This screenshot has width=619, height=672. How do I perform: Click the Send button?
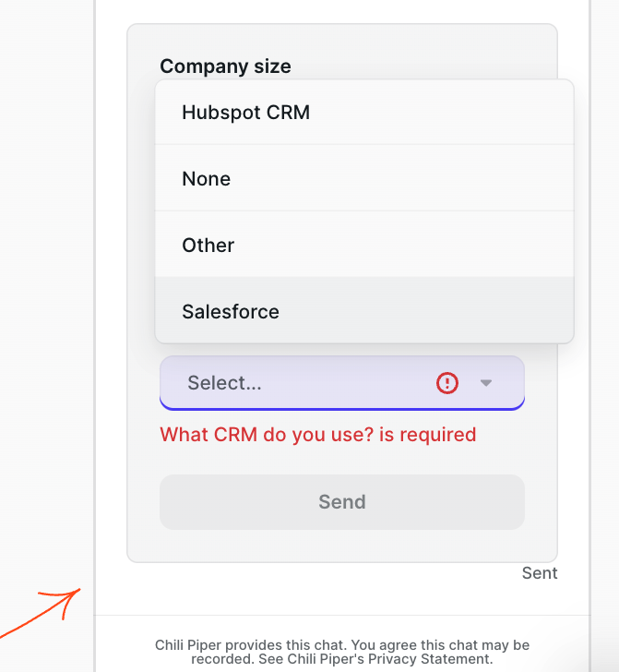(x=342, y=502)
